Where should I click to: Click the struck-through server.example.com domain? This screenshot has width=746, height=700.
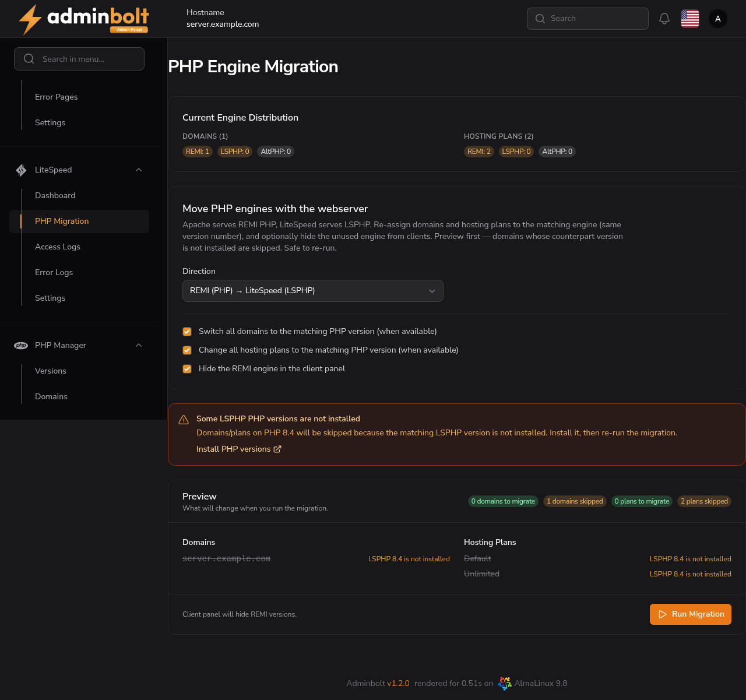[x=226, y=559]
